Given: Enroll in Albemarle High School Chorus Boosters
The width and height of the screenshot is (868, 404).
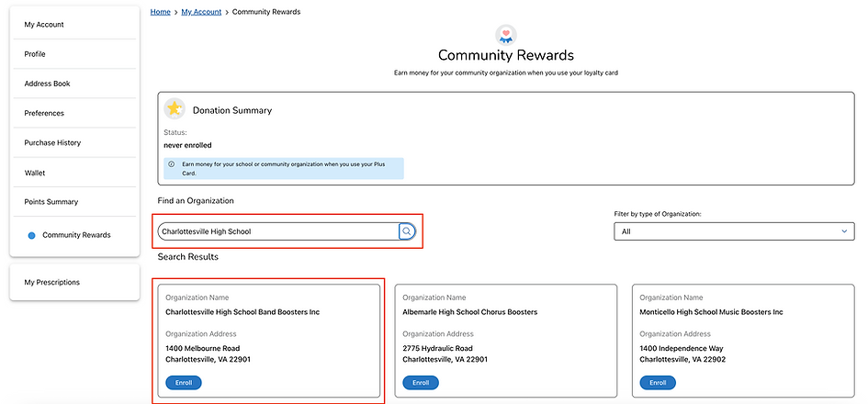Looking at the screenshot, I should click(x=421, y=382).
